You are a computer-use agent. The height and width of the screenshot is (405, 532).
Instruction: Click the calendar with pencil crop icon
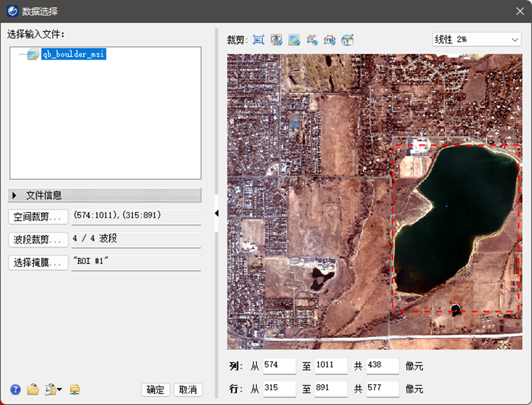point(347,40)
